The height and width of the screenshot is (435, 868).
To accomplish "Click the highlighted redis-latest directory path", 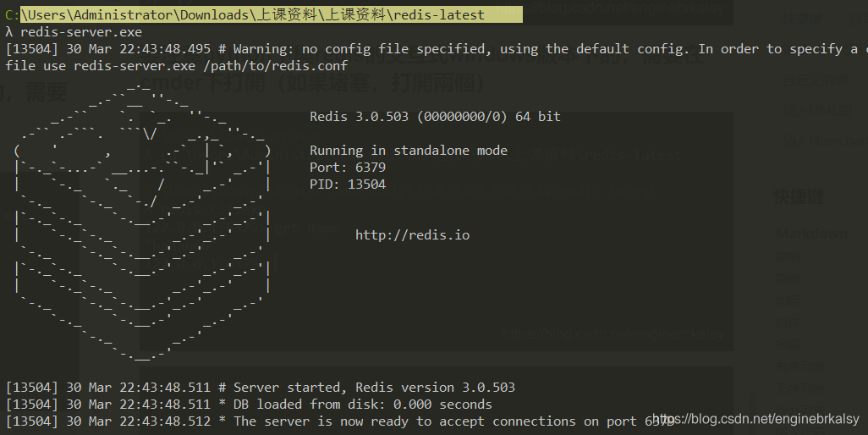I will coord(272,14).
